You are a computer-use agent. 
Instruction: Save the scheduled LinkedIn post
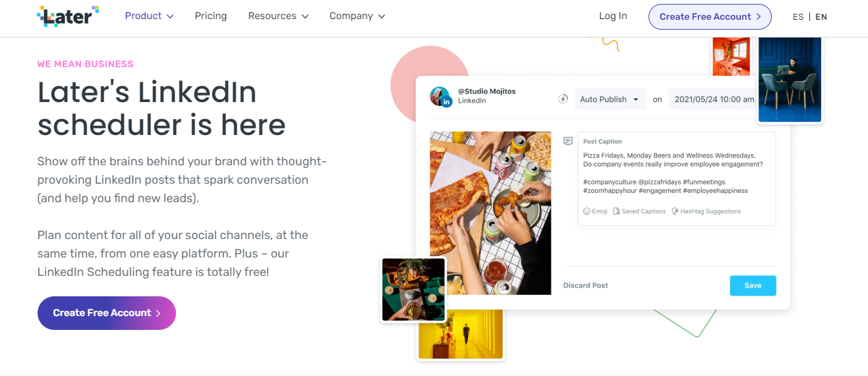pos(753,285)
